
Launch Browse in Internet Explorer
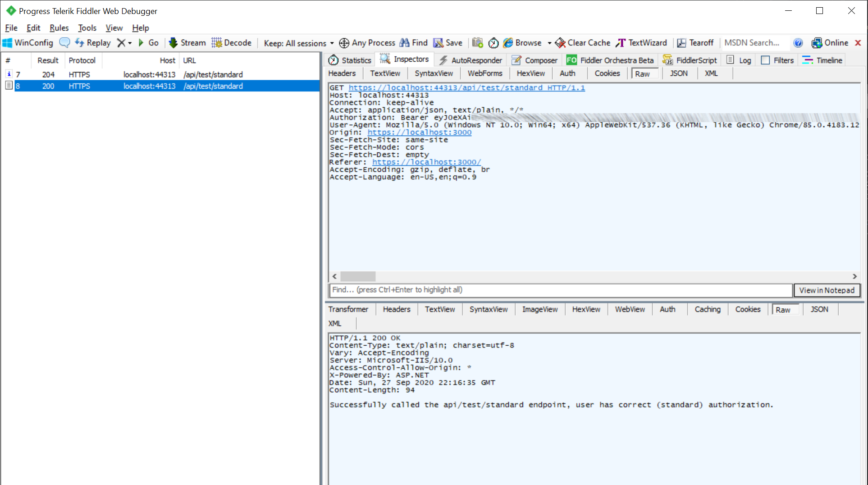523,43
